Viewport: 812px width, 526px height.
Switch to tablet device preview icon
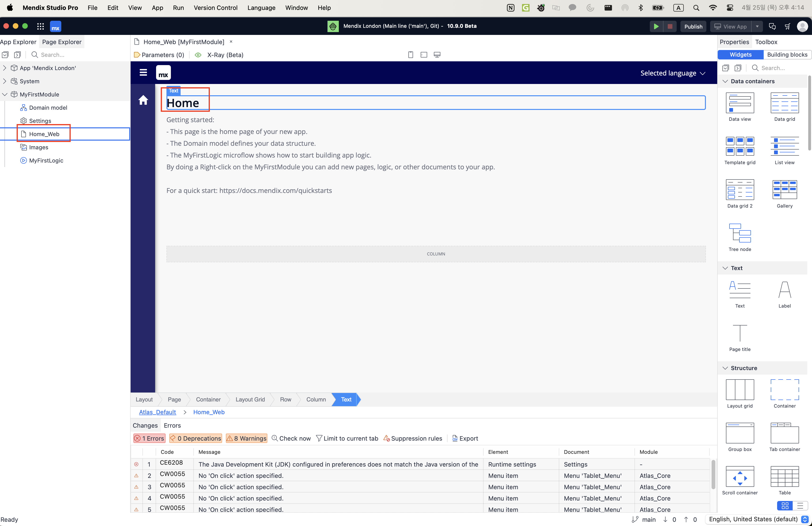pos(424,55)
